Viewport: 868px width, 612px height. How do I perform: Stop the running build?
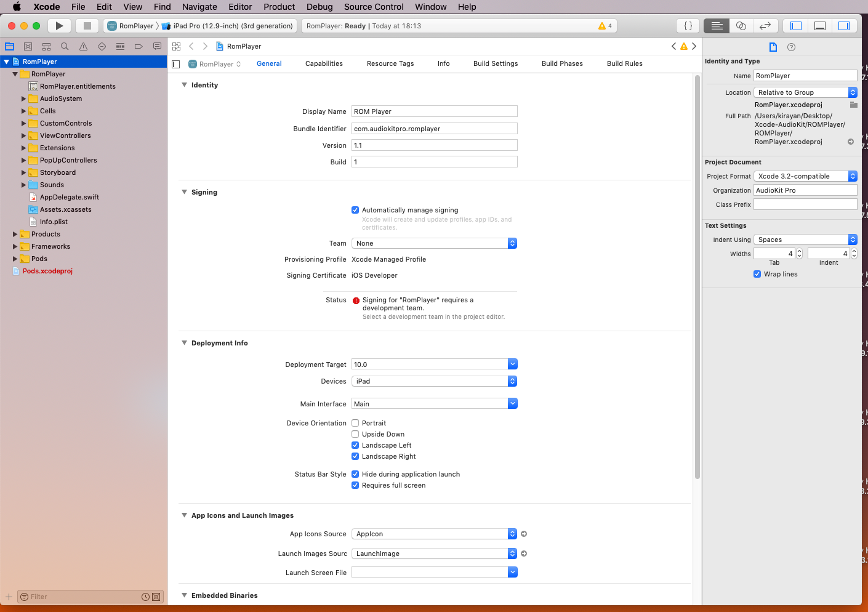[87, 26]
